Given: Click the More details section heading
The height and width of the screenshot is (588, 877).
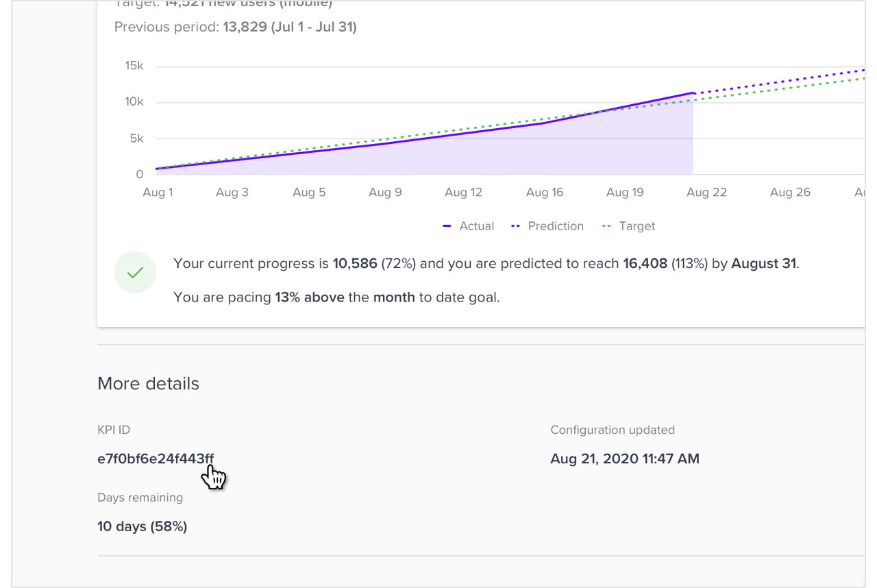Looking at the screenshot, I should click(x=148, y=384).
